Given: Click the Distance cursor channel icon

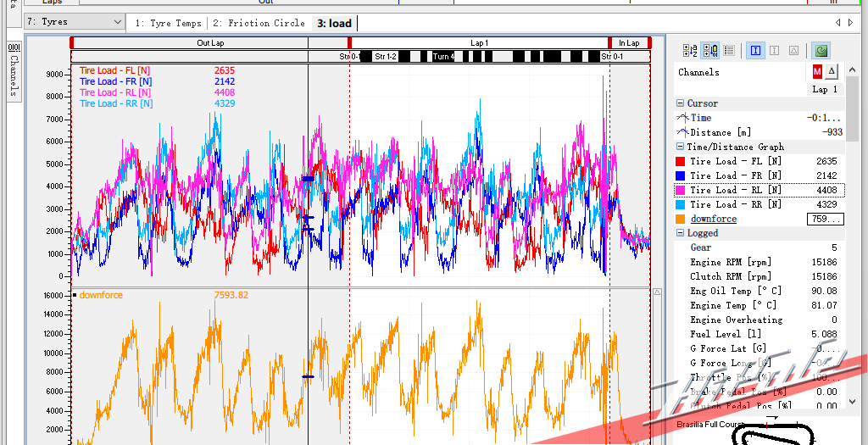Looking at the screenshot, I should click(x=682, y=132).
